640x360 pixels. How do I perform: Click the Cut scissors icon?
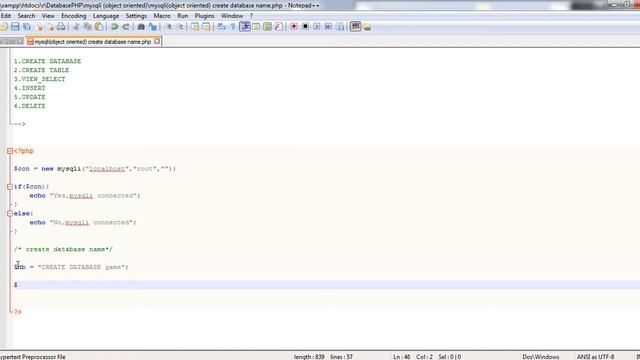[x=76, y=27]
